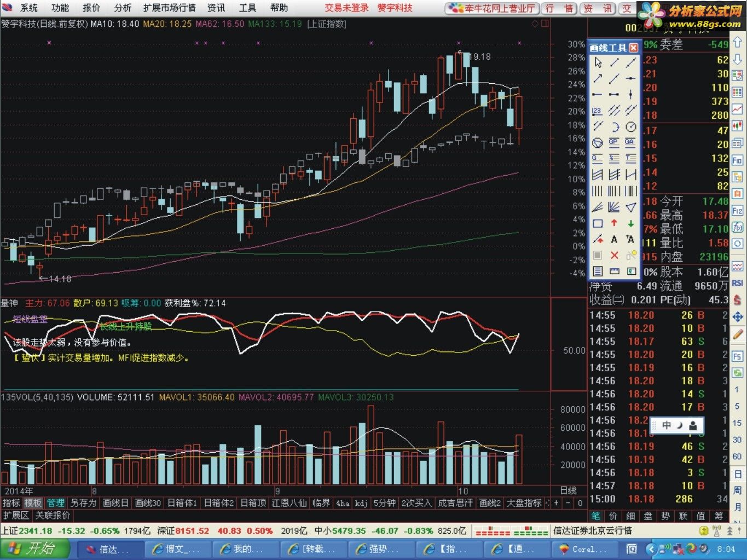The width and height of the screenshot is (747, 560).
Task: Click the RSI indicator sidebar icon
Action: [738, 283]
